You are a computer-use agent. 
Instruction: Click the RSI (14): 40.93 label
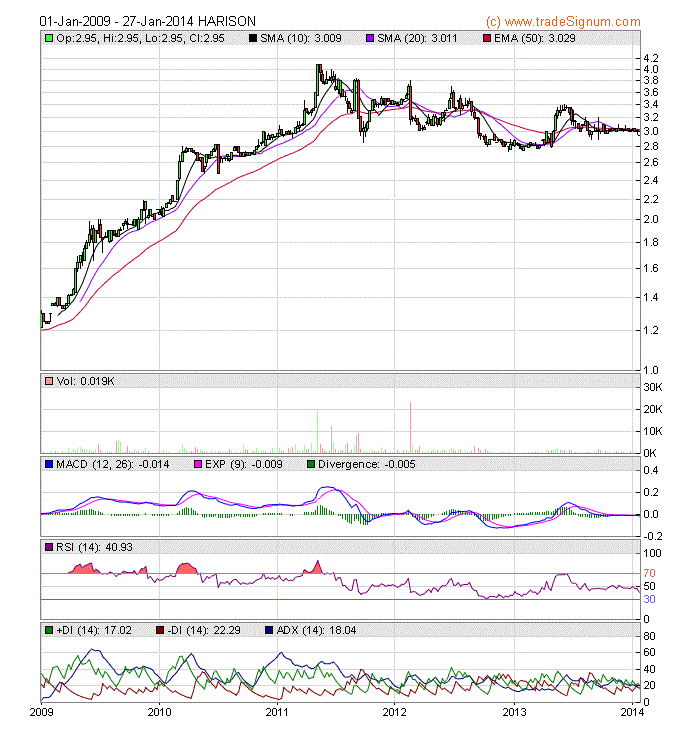94,547
